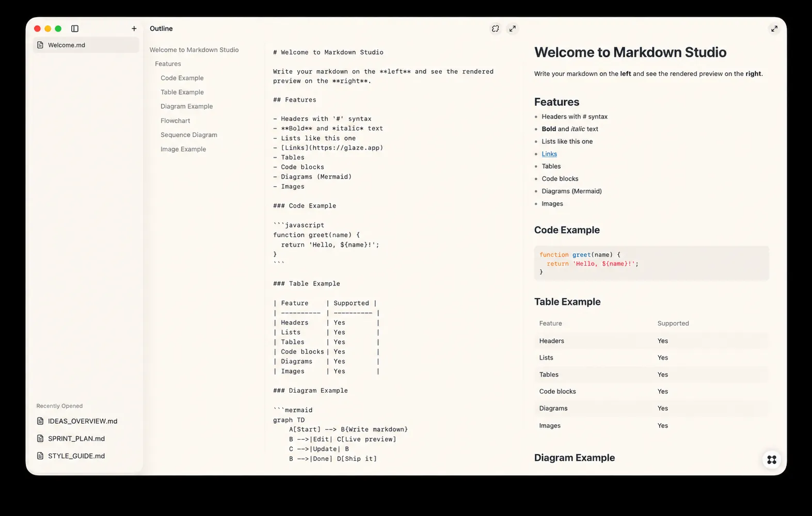Open the four-dot command button at bottom right

click(x=772, y=459)
